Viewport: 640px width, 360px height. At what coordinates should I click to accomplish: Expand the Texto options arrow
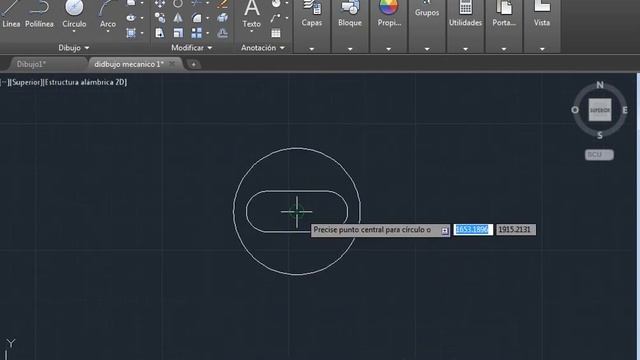point(251,31)
